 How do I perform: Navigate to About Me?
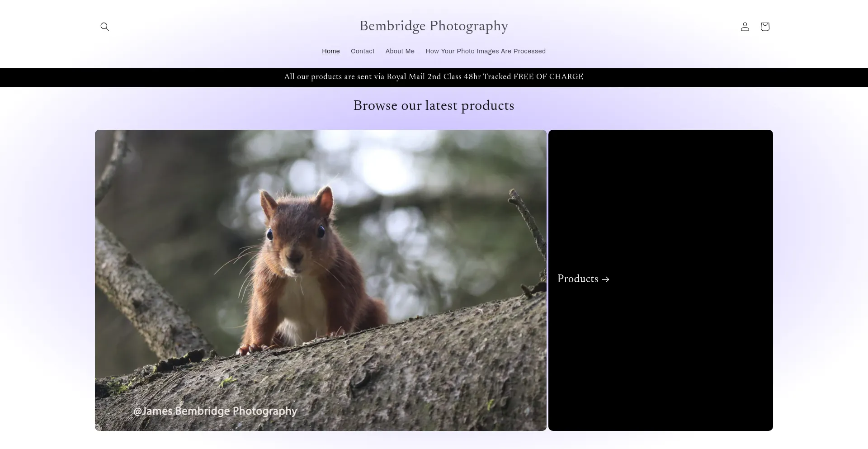[400, 51]
